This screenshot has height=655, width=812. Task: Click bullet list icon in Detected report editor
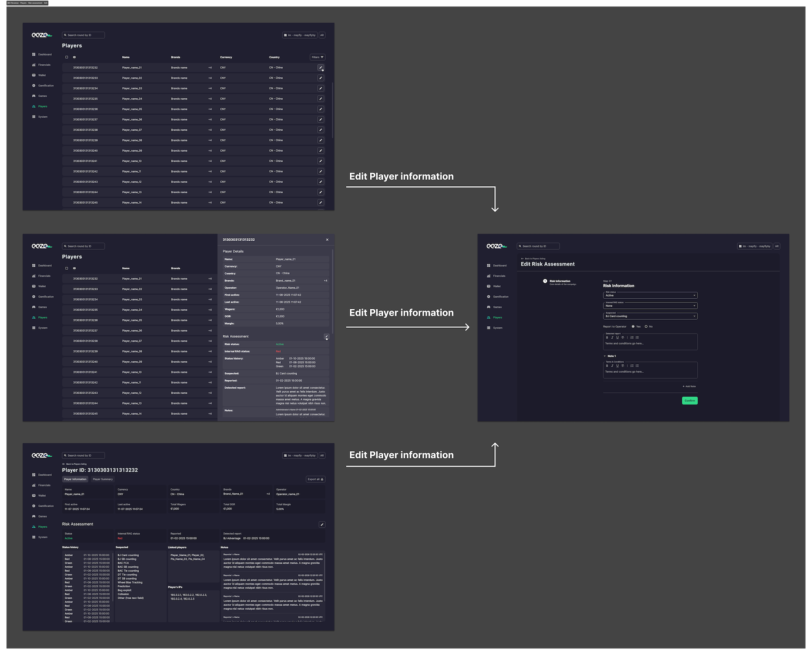(x=637, y=337)
